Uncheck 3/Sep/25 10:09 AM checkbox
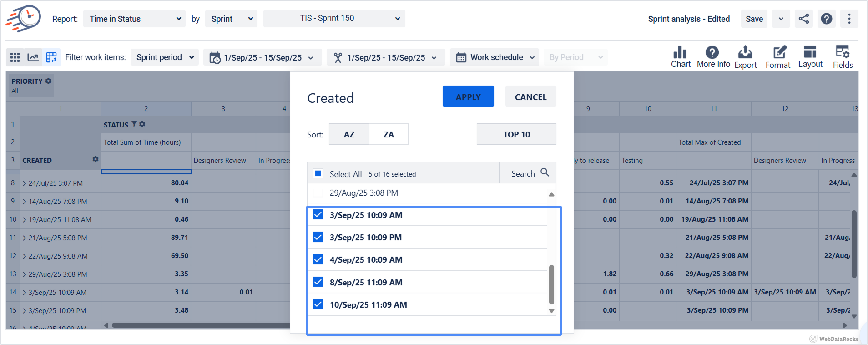This screenshot has width=868, height=345. tap(318, 214)
